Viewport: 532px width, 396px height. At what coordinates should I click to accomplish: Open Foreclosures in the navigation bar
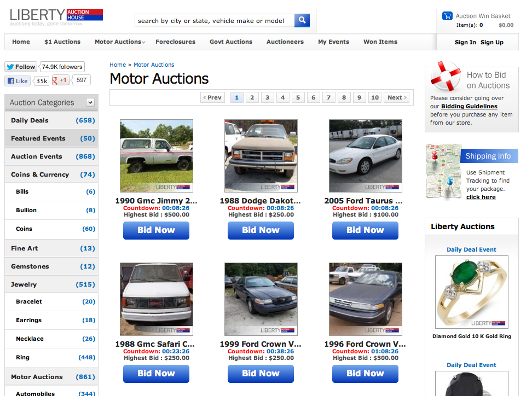pyautogui.click(x=175, y=42)
